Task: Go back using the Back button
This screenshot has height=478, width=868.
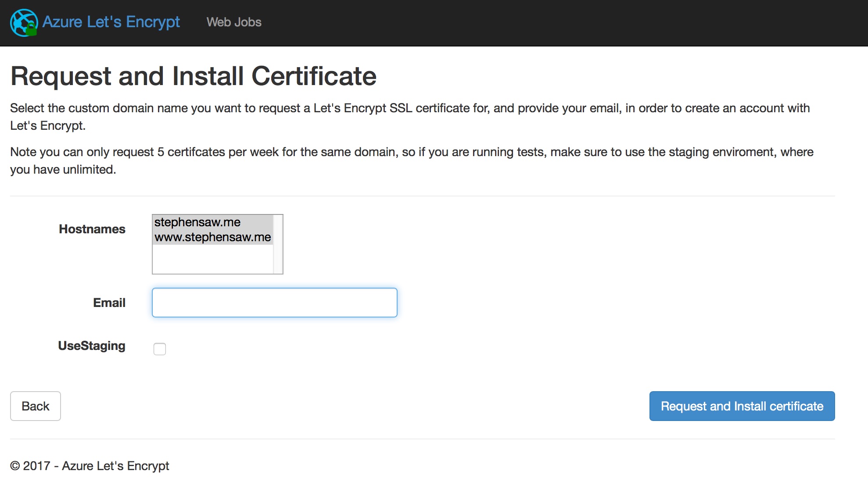Action: 35,406
